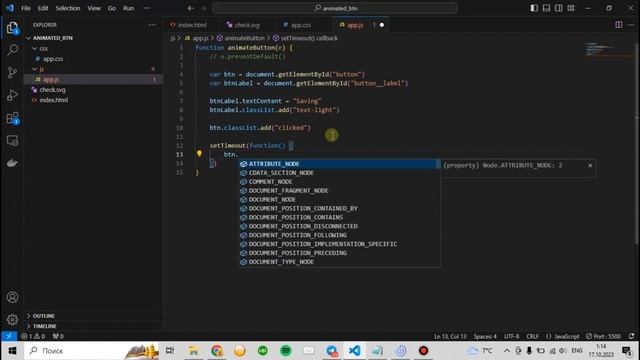Open editor More Actions ellipsis
Screen dimensions: 640x360
(x=631, y=25)
